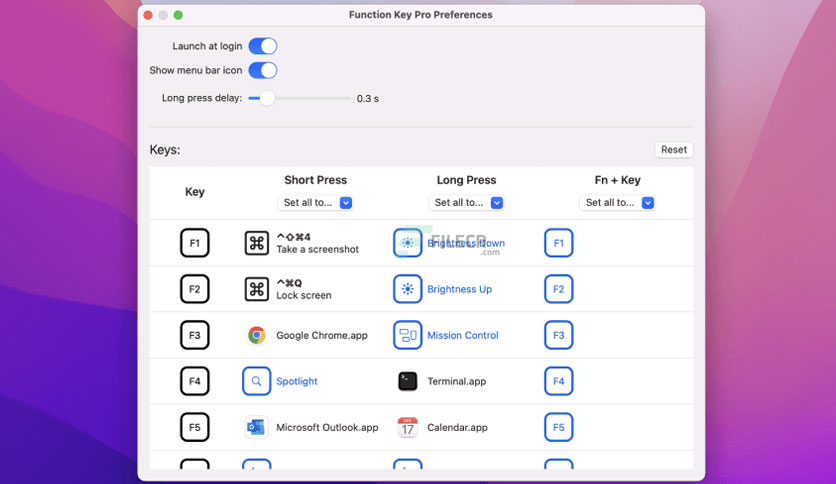Toggle the Launch at login switch
The image size is (836, 484).
[x=263, y=46]
